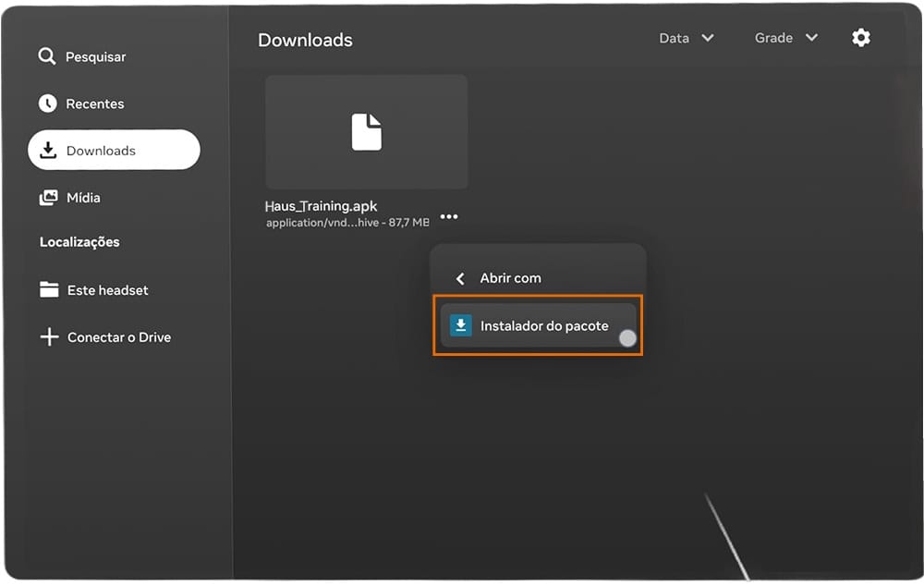Open the three-dots menu for Haus_Training.apk
The width and height of the screenshot is (924, 586).
tap(449, 216)
